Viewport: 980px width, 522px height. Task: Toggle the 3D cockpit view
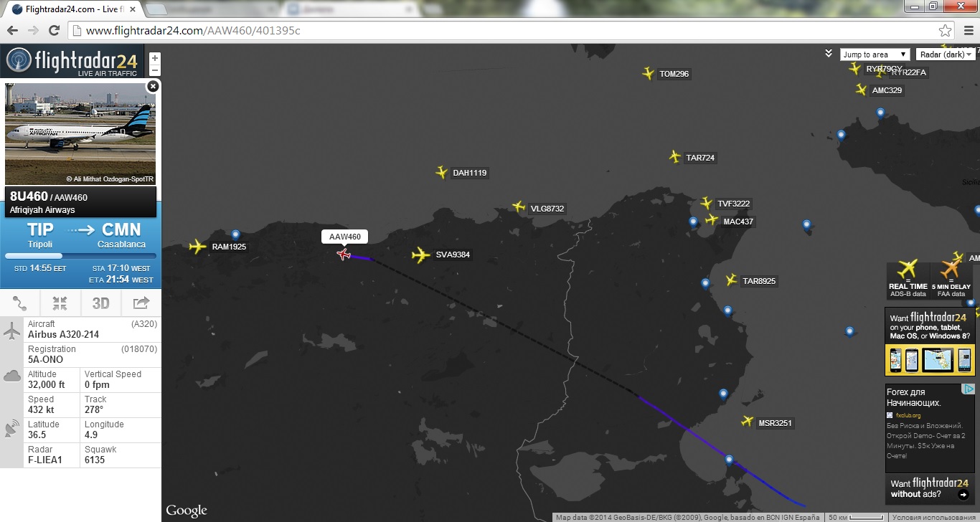point(100,303)
